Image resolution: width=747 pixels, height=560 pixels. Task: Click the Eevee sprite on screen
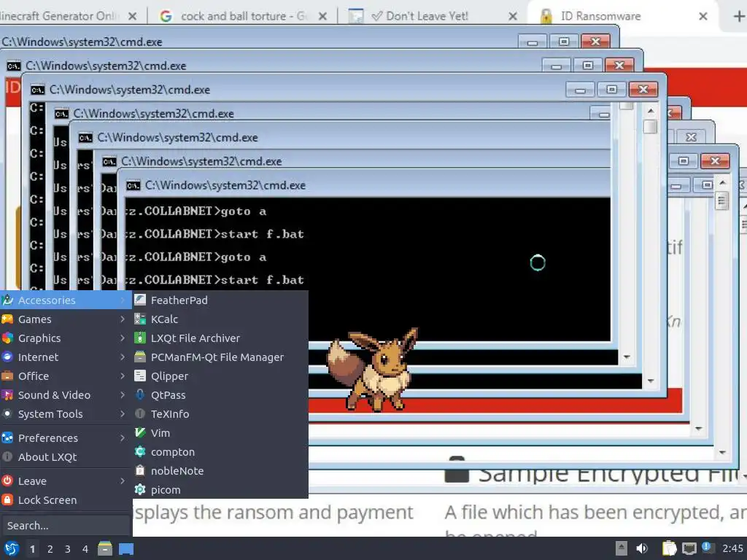pyautogui.click(x=371, y=369)
